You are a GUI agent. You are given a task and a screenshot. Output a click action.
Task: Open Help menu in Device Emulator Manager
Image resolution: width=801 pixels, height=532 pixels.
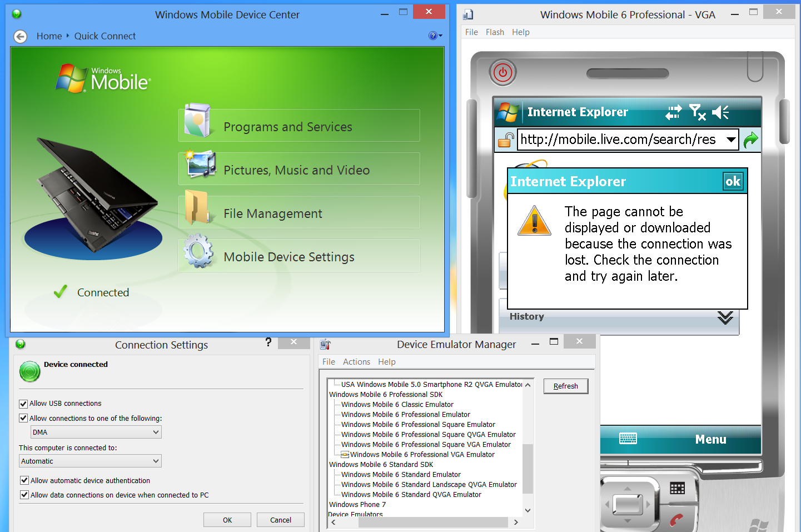[x=387, y=362]
